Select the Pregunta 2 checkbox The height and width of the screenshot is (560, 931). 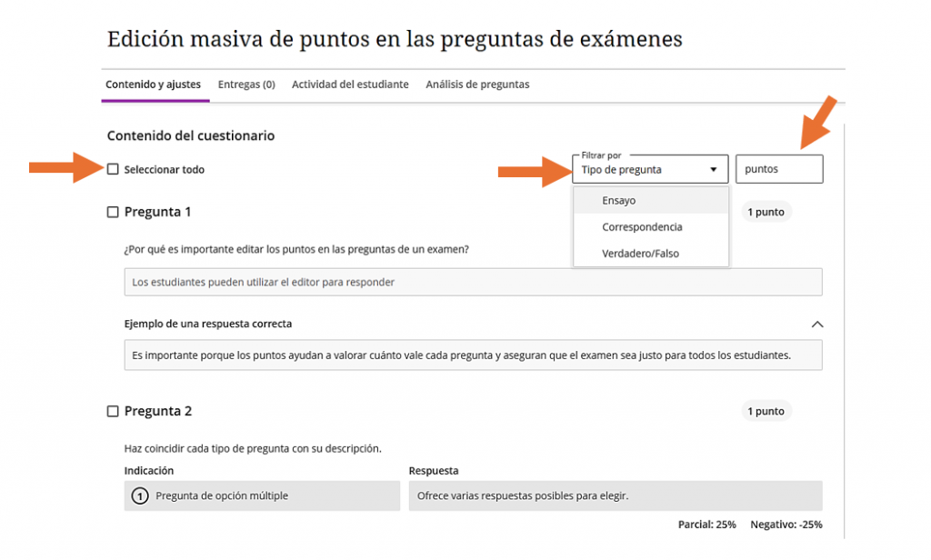click(x=114, y=411)
